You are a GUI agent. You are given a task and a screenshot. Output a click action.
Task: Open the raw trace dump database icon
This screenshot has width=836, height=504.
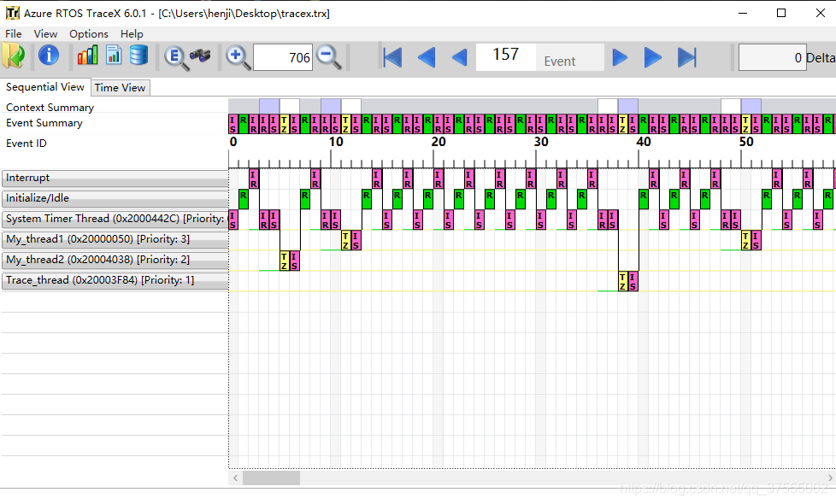138,55
